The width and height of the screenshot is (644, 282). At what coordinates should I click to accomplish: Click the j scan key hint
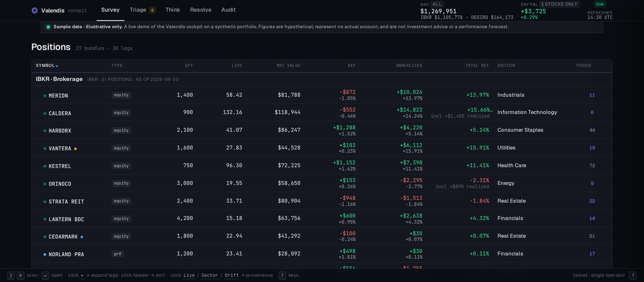(x=11, y=275)
